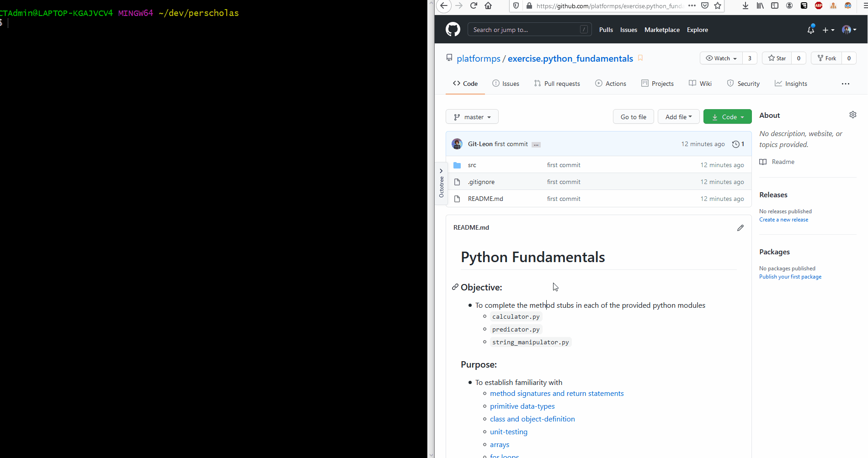Image resolution: width=868 pixels, height=458 pixels.
Task: Fork the repository
Action: click(826, 58)
